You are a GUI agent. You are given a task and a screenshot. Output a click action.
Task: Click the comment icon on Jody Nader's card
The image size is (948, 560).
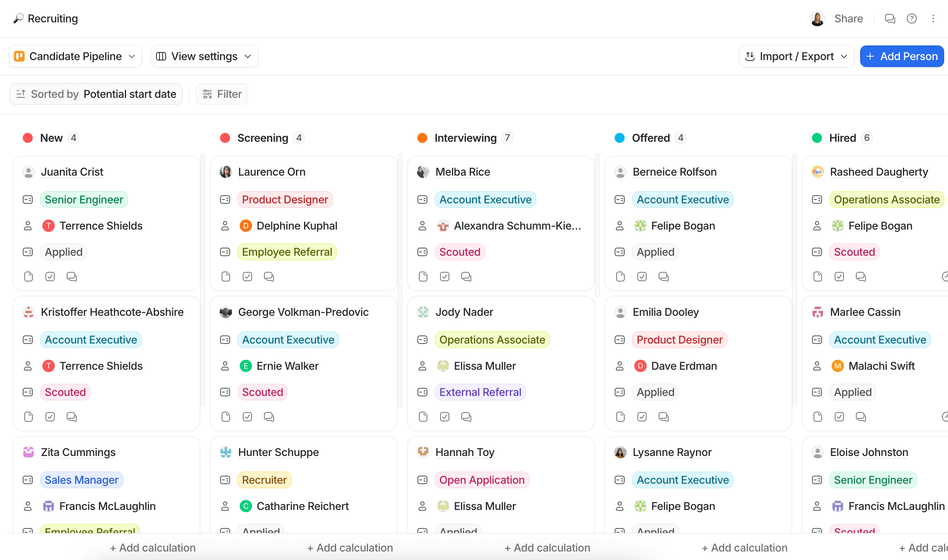(466, 416)
